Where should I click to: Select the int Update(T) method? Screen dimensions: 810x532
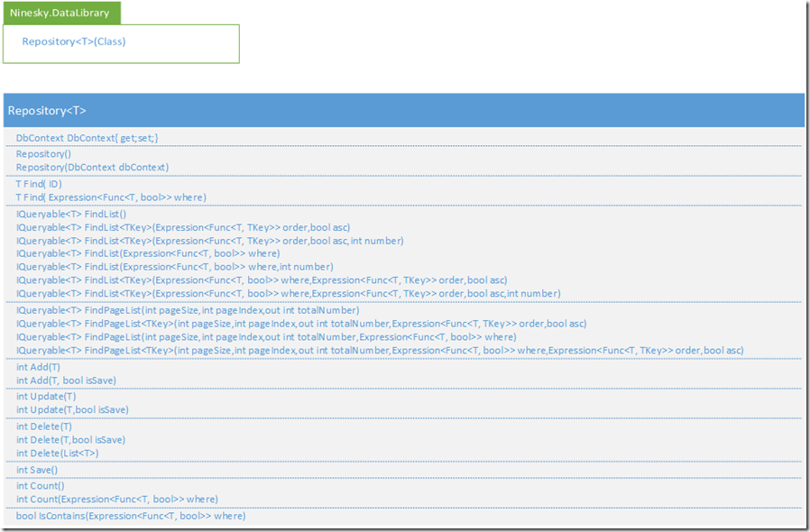click(46, 396)
